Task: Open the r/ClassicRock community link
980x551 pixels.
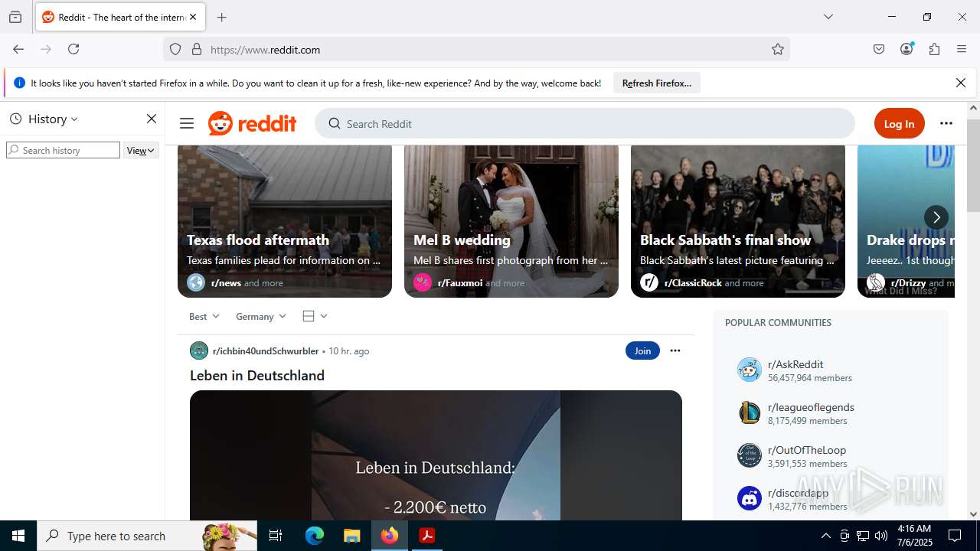Action: click(693, 282)
